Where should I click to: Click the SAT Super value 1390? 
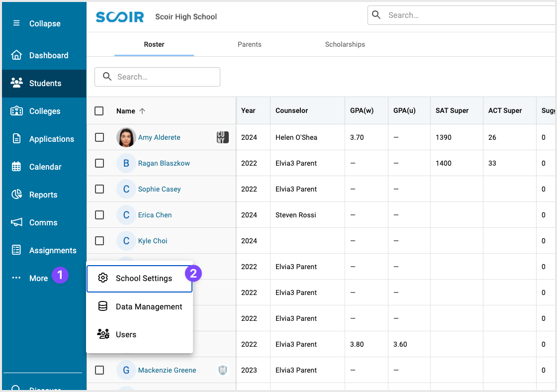tap(443, 137)
